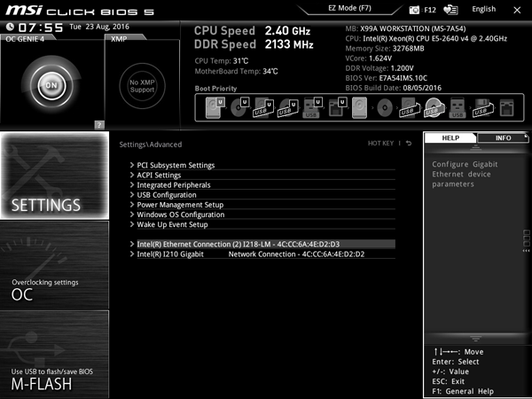Open the SETTINGS panel tile
The height and width of the screenshot is (399, 532).
(55, 176)
